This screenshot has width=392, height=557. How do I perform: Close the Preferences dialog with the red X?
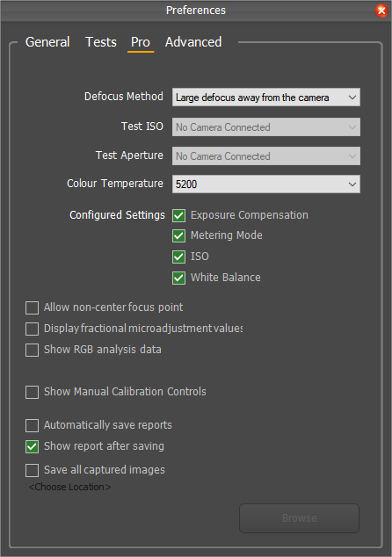pyautogui.click(x=381, y=11)
